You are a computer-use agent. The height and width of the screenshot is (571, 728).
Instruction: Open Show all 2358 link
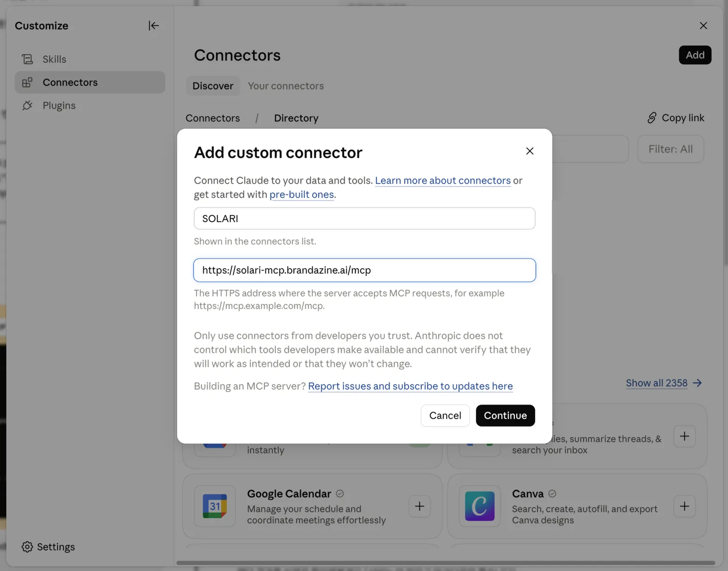pyautogui.click(x=657, y=383)
